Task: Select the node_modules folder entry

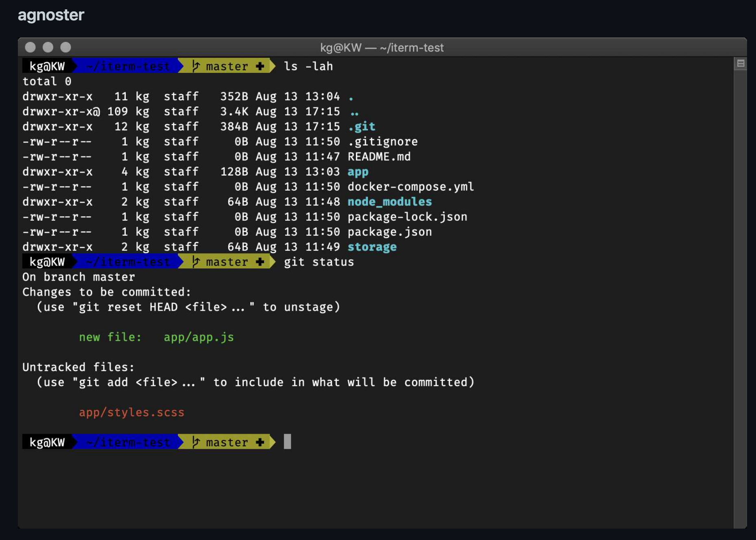Action: click(x=389, y=202)
